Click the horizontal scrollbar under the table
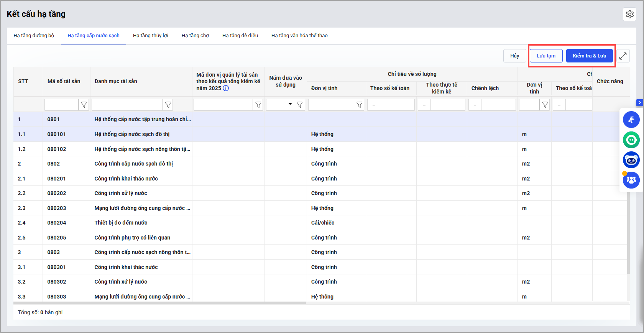Image resolution: width=644 pixels, height=333 pixels. coord(159,303)
